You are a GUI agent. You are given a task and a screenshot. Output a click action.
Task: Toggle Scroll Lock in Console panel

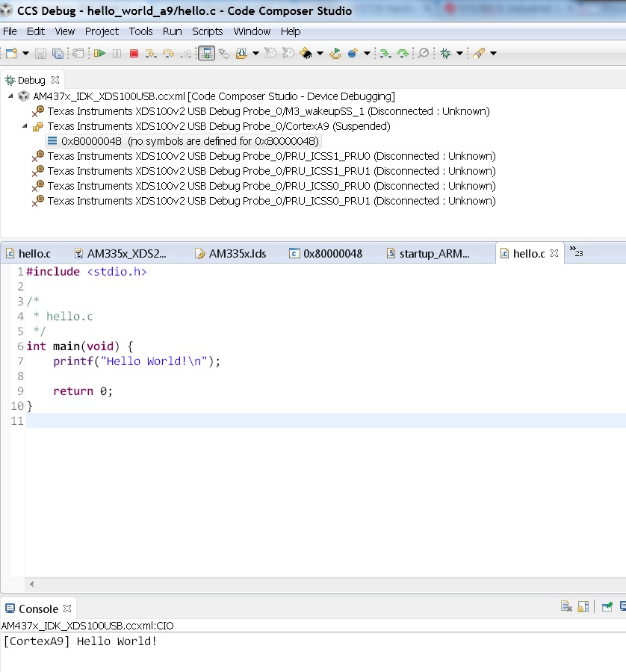[583, 608]
